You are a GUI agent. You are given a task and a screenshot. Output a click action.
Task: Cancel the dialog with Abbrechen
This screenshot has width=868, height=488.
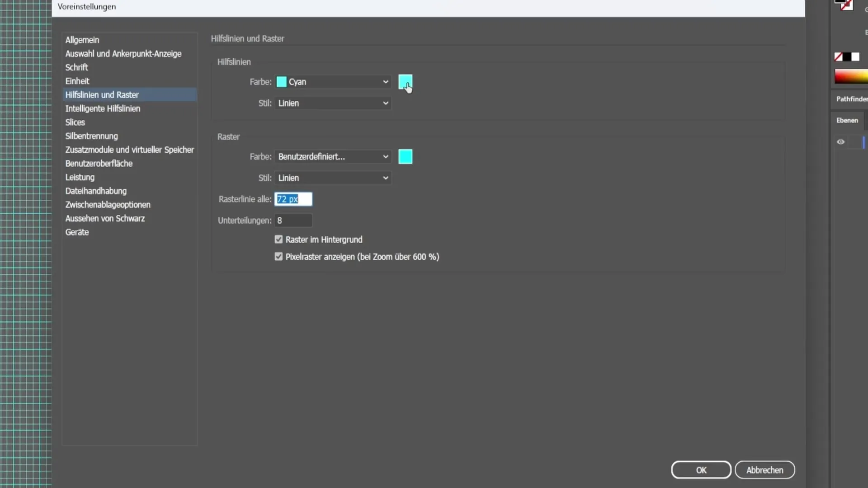pos(764,470)
